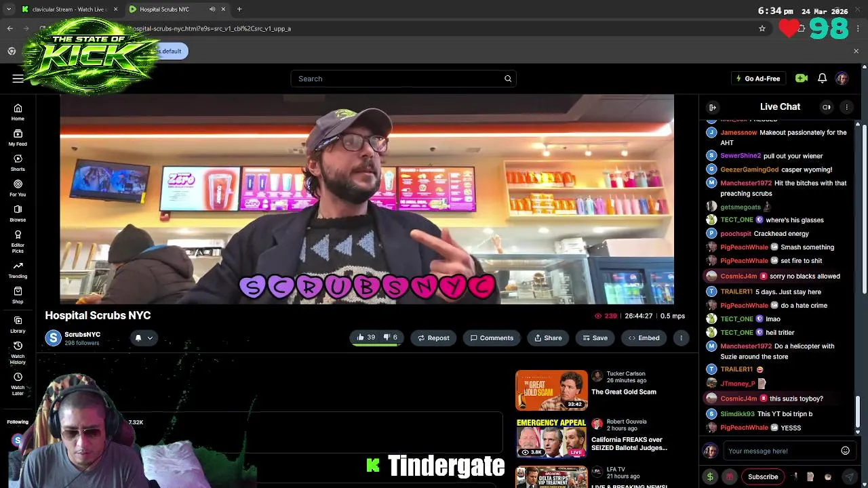Viewport: 868px width, 488px height.
Task: Like the video with thumbs up
Action: tap(366, 338)
